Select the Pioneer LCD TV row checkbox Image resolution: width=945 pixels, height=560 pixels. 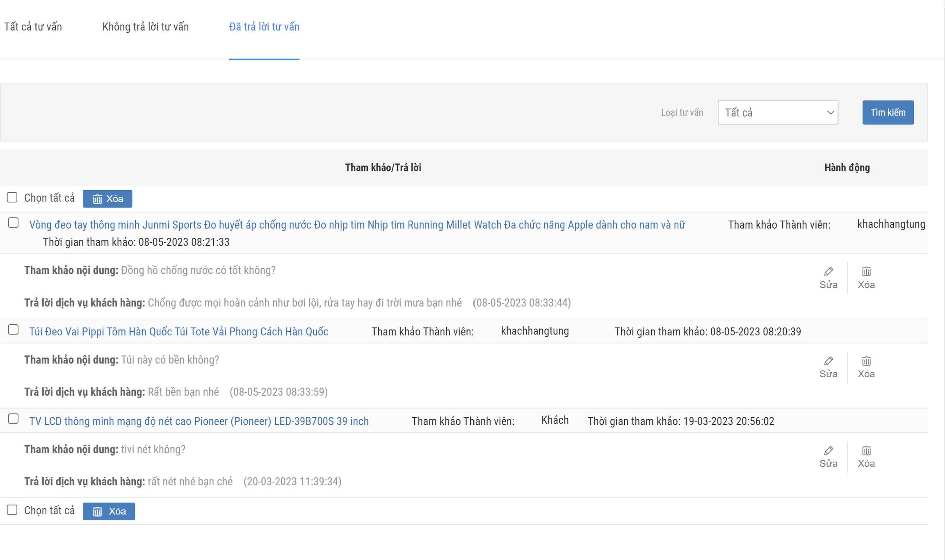click(x=14, y=419)
